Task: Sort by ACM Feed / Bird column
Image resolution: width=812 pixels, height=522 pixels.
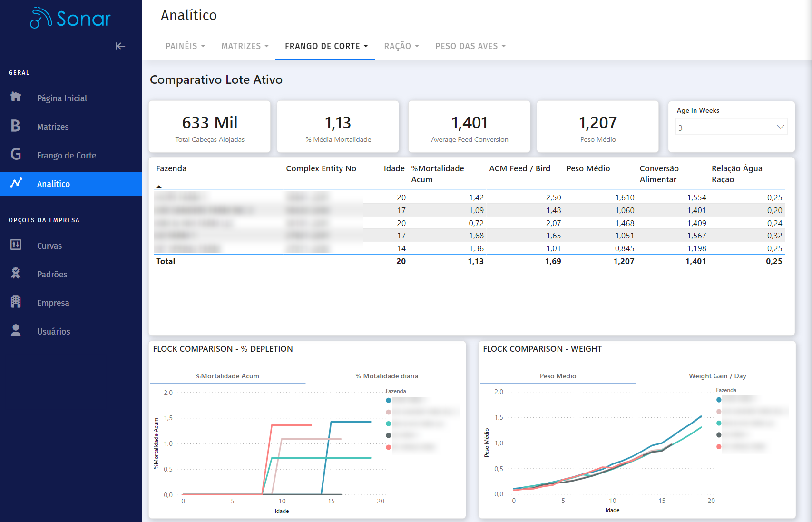Action: pyautogui.click(x=519, y=168)
